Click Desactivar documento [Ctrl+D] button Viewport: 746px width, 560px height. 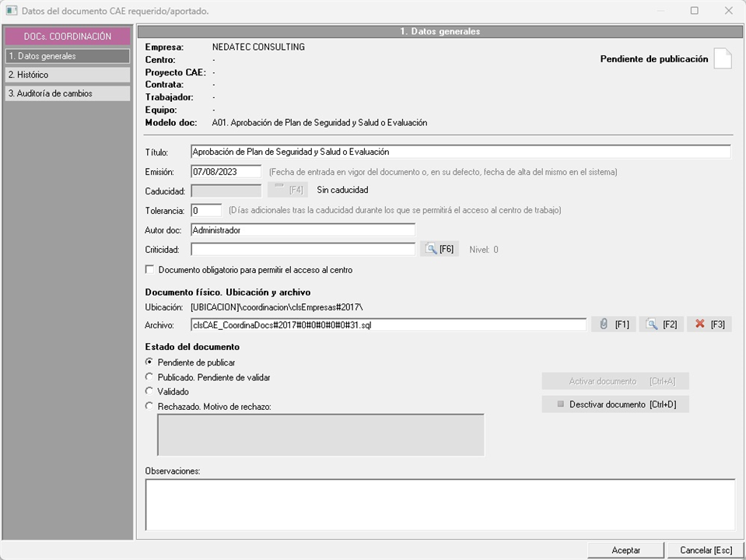coord(615,404)
